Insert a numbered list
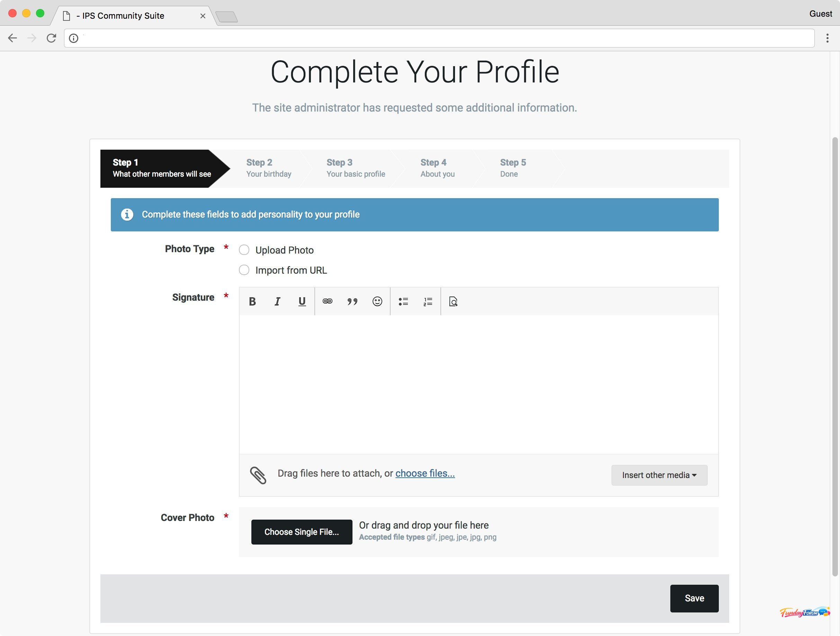The height and width of the screenshot is (636, 840). click(428, 302)
